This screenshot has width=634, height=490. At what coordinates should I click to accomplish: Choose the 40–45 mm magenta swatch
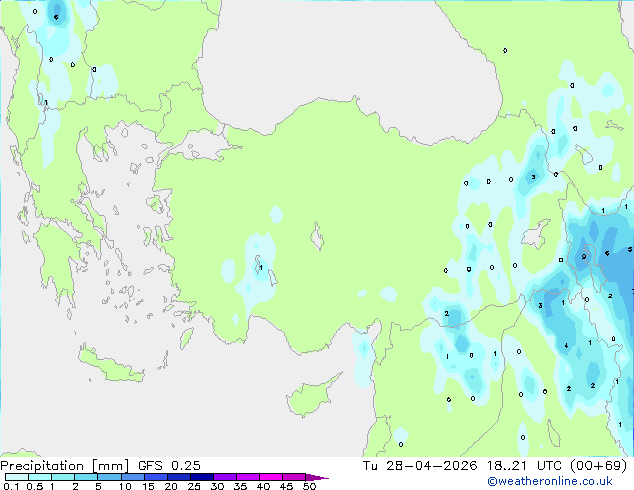pos(271,477)
